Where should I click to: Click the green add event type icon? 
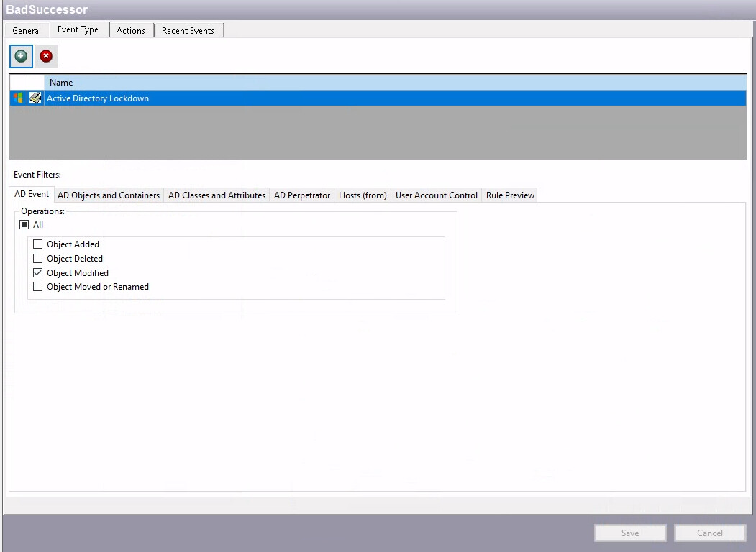[21, 56]
